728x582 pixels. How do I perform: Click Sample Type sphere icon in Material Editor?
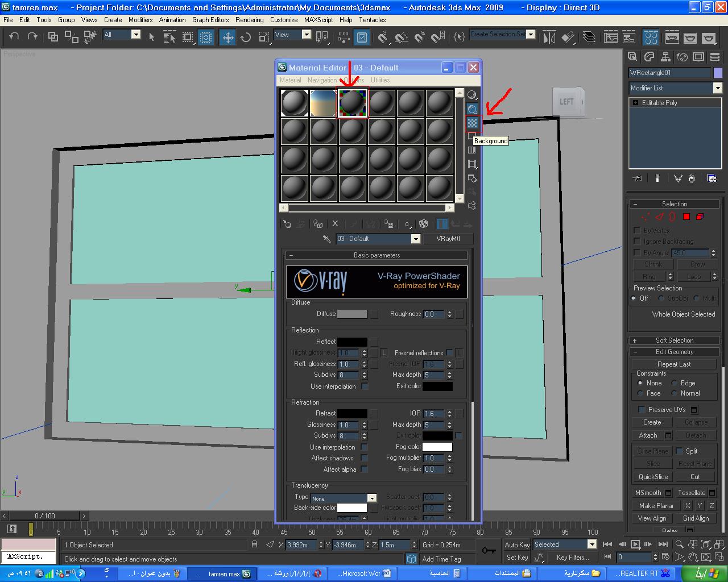pyautogui.click(x=472, y=95)
